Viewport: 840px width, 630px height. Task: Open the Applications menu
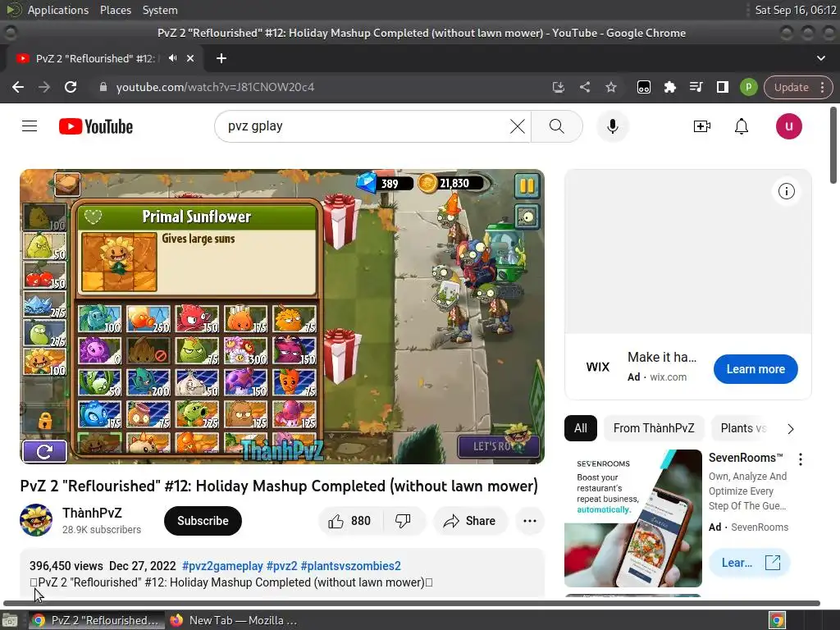coord(58,10)
